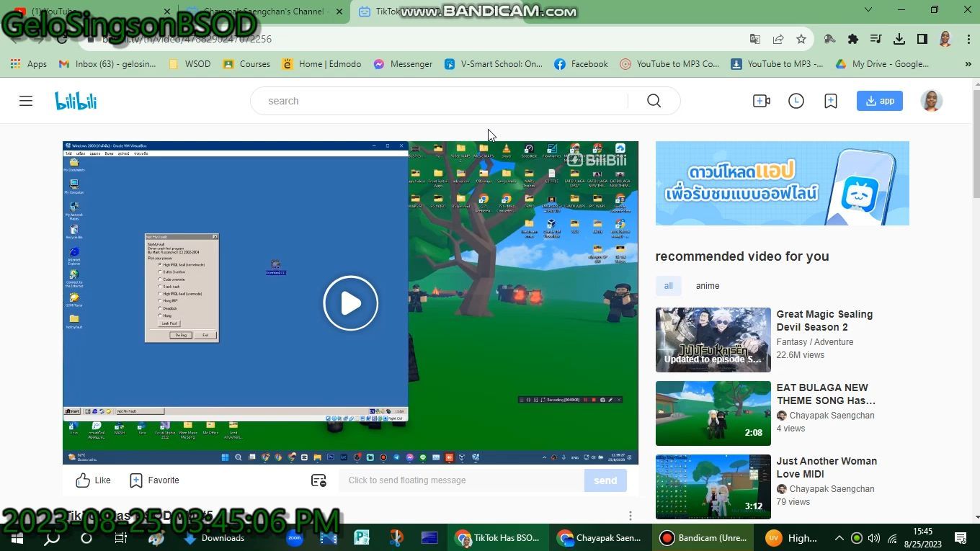
Task: Open the volume speaker tray icon
Action: point(874,538)
